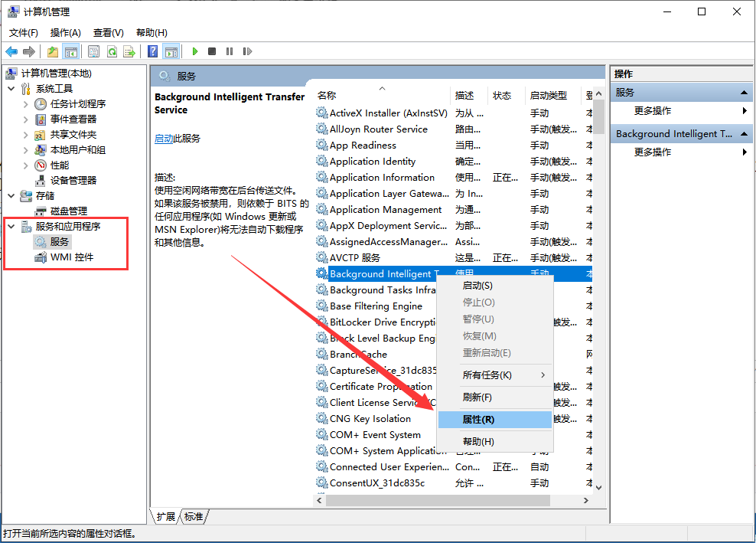Image resolution: width=756 pixels, height=543 pixels.
Task: Select Task Scheduler (任务计划程序) tree node
Action: (78, 103)
